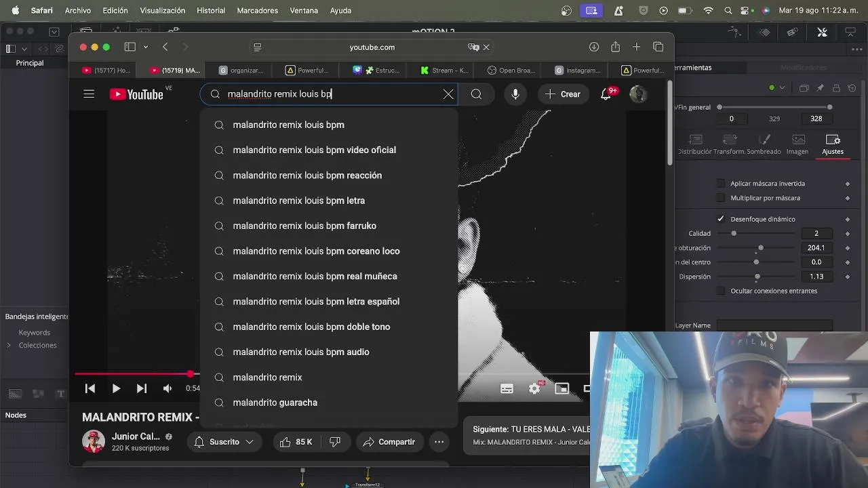
Task: Open YouTube notifications bell
Action: [x=606, y=94]
